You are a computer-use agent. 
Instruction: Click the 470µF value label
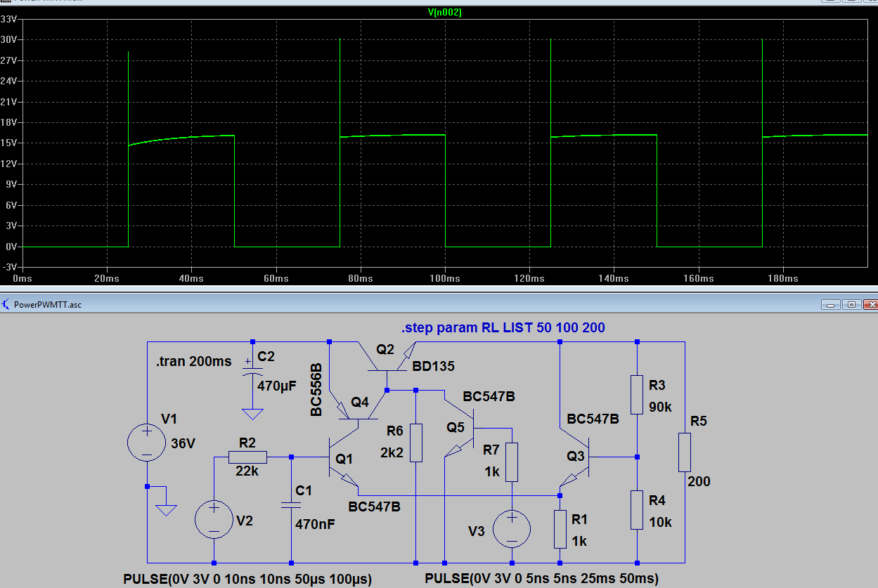(278, 386)
